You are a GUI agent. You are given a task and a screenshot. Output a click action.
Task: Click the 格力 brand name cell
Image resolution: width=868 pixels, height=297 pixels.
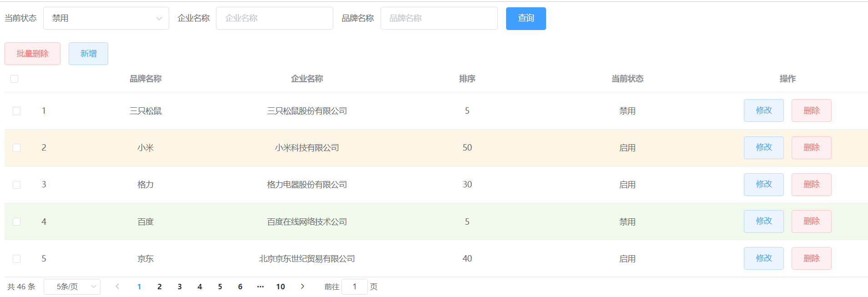tap(146, 185)
